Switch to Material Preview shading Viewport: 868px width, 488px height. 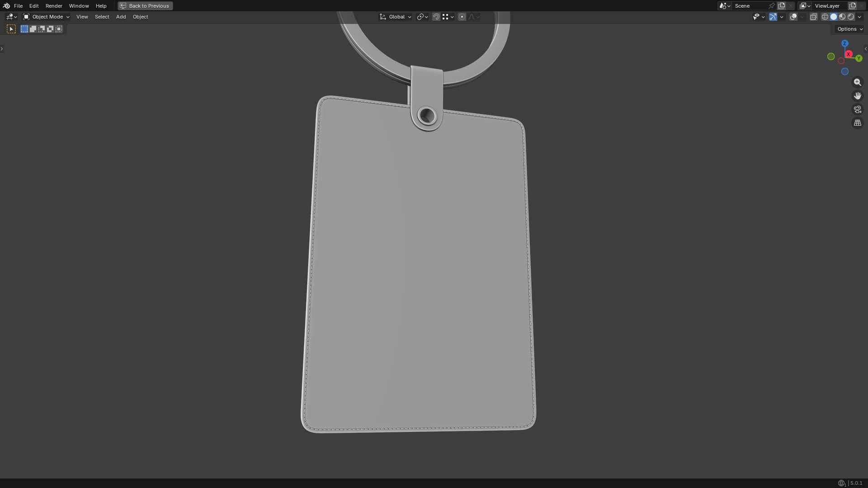click(842, 17)
